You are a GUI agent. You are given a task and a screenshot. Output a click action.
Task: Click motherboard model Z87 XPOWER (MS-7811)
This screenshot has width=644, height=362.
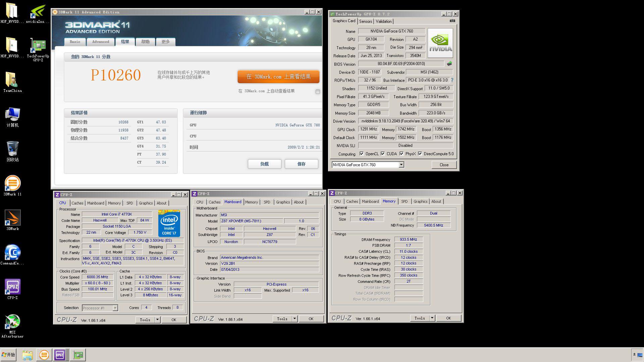[x=252, y=221]
